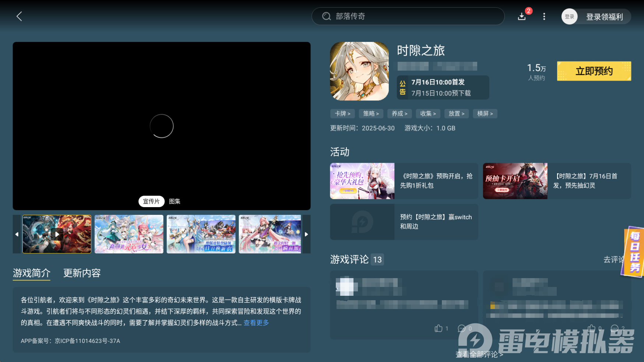Open the 7月16日首发 预先抽幻灵 activity
Viewport: 644px width, 362px height.
tap(557, 181)
